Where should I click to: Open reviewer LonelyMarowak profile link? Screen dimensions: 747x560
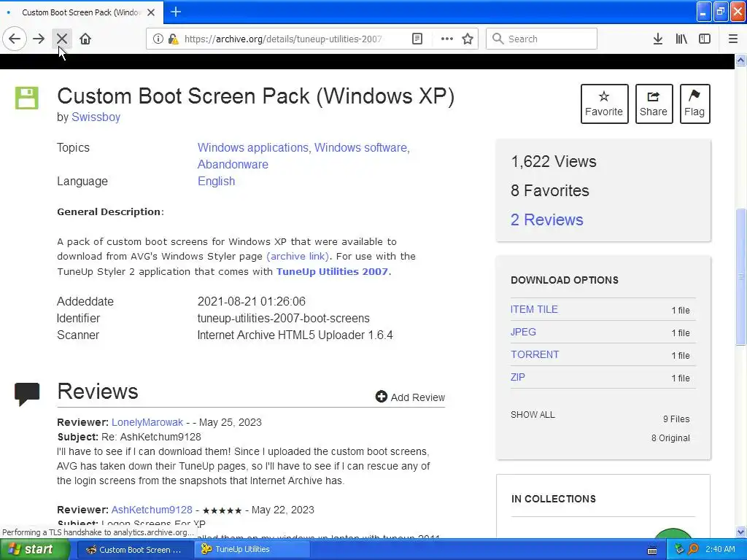147,422
